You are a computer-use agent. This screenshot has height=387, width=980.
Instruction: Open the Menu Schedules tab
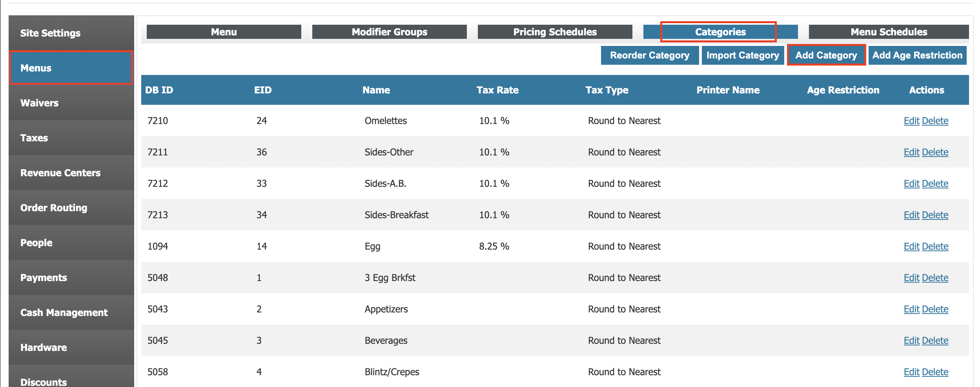click(x=889, y=32)
